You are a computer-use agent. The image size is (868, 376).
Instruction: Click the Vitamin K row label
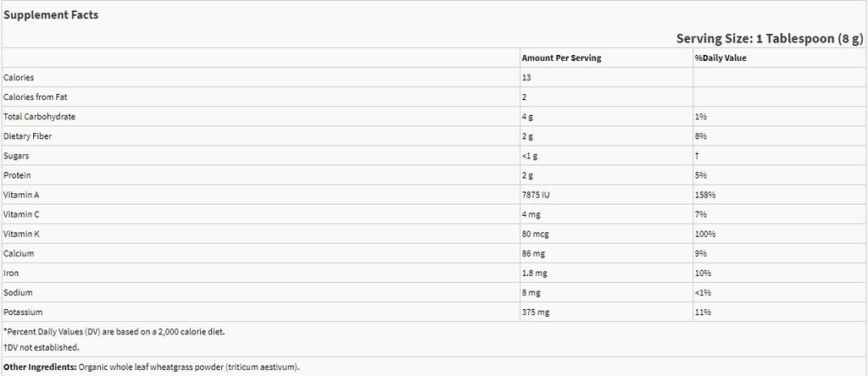(x=23, y=234)
